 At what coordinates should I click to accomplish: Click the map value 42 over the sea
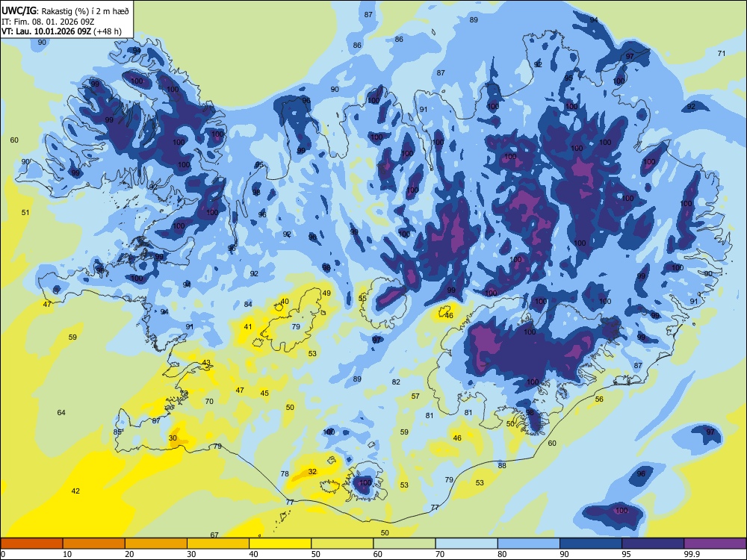point(75,491)
